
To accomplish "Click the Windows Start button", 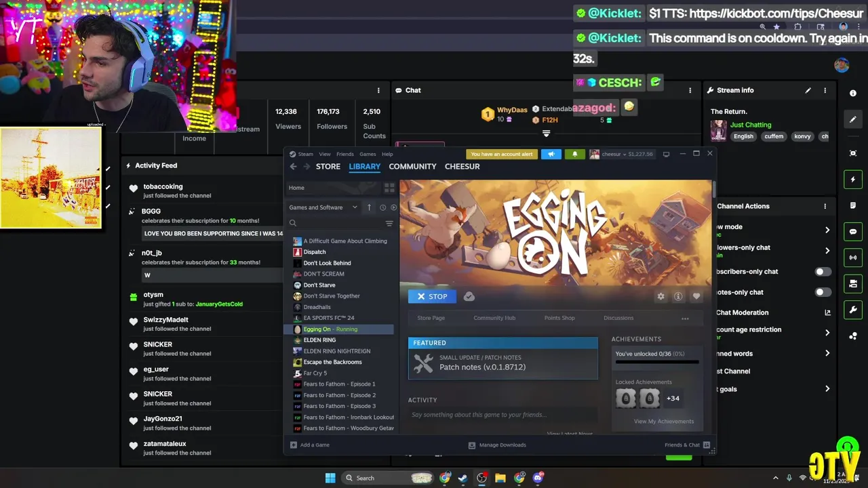I will tap(330, 478).
